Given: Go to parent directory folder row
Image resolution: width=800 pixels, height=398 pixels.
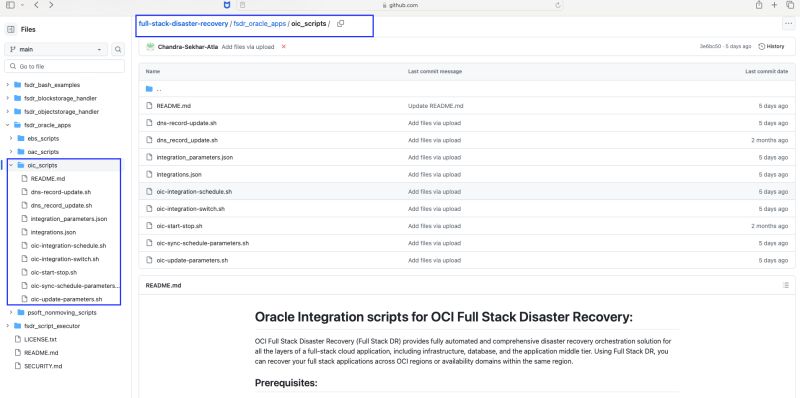Looking at the screenshot, I should pos(160,89).
